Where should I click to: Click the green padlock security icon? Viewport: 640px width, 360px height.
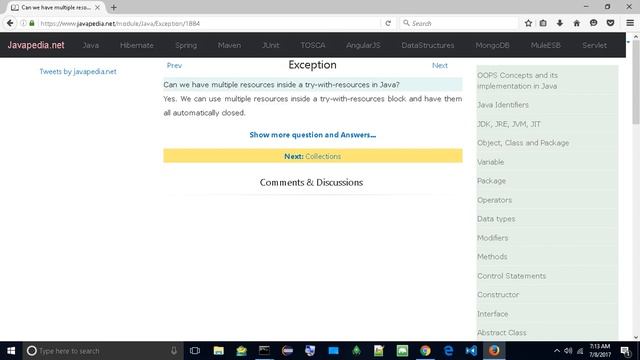pyautogui.click(x=32, y=23)
